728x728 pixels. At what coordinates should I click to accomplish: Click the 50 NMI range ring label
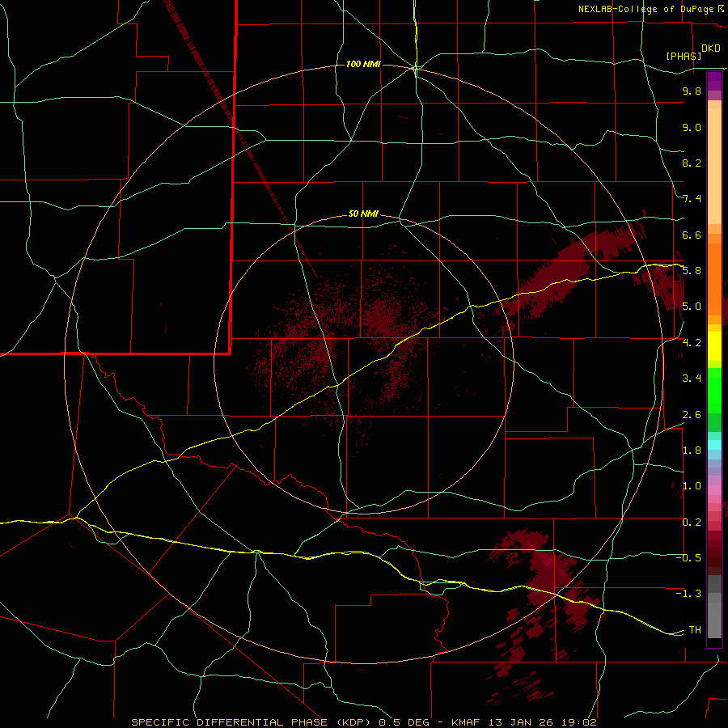pos(363,214)
